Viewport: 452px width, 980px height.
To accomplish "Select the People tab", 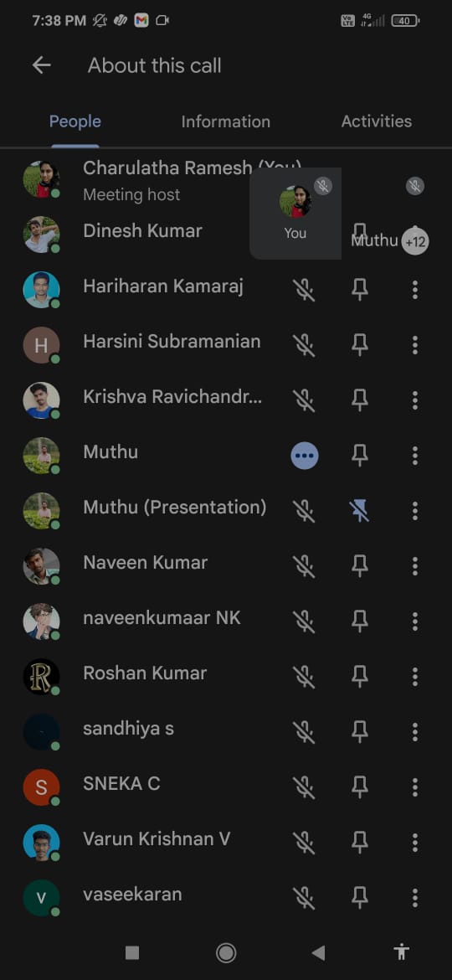I will tap(75, 121).
